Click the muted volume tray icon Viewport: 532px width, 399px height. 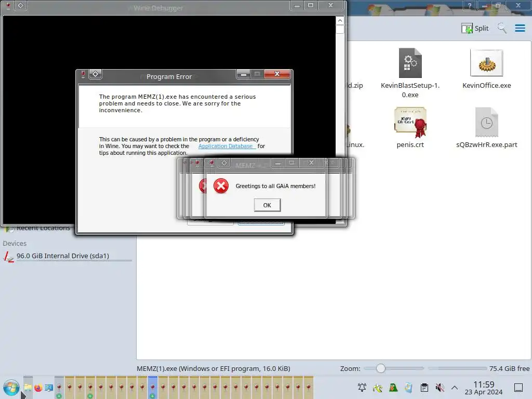(440, 388)
